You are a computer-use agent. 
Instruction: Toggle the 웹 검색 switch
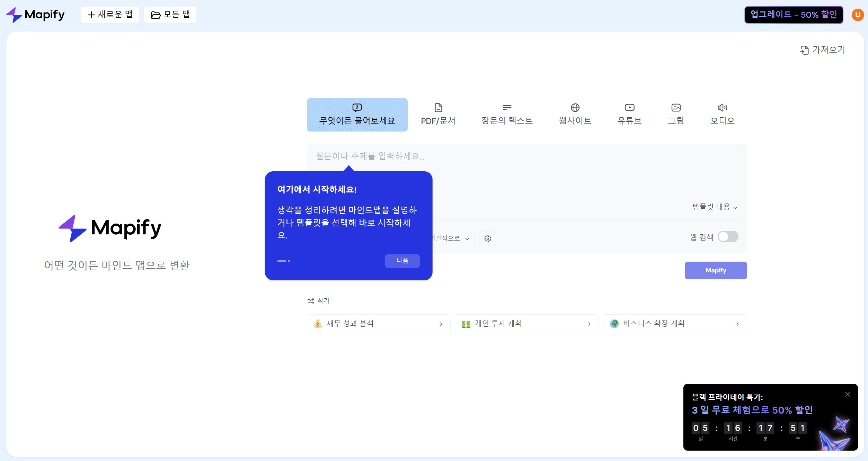pyautogui.click(x=728, y=237)
